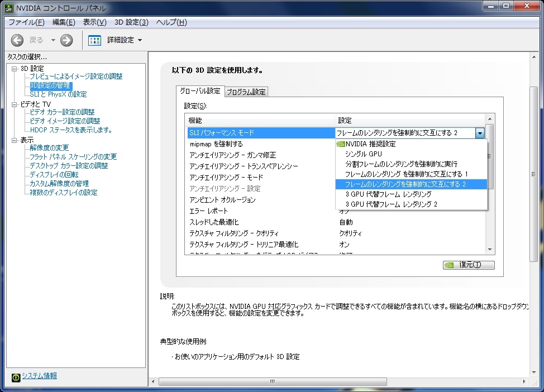Select プレビューによるイメージ設定の調整 in tree
This screenshot has height=392, width=544.
[76, 77]
